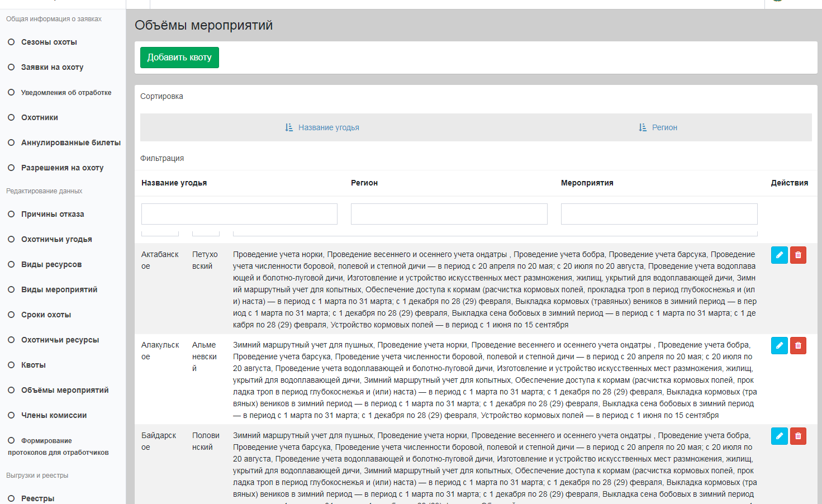Image resolution: width=822 pixels, height=504 pixels.
Task: Edit the Актабанское row with pencil icon
Action: (779, 255)
